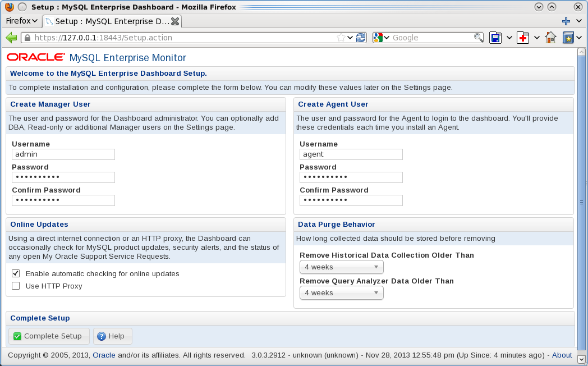Click the scrollbar up arrow
This screenshot has width=588, height=366.
click(x=581, y=52)
